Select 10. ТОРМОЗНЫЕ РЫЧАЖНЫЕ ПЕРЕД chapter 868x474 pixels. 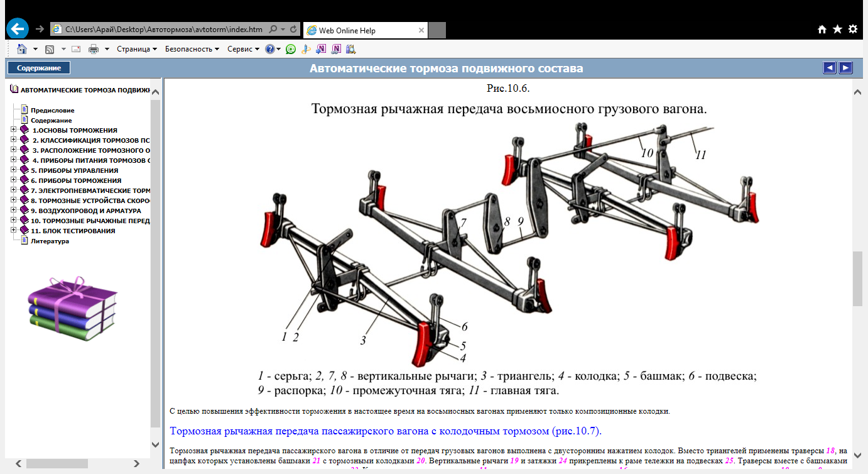coord(90,221)
